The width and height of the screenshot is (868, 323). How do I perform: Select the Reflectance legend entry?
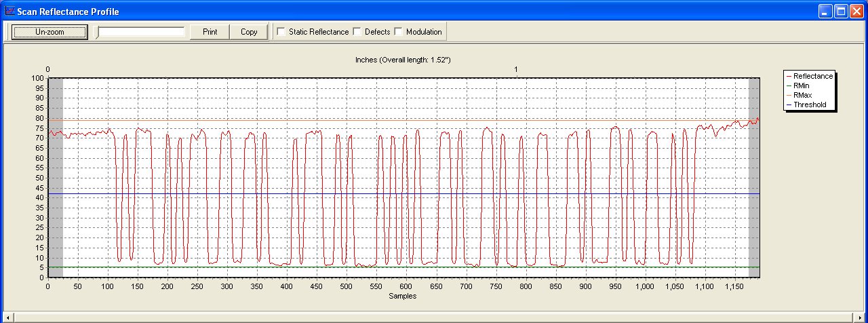[x=812, y=77]
